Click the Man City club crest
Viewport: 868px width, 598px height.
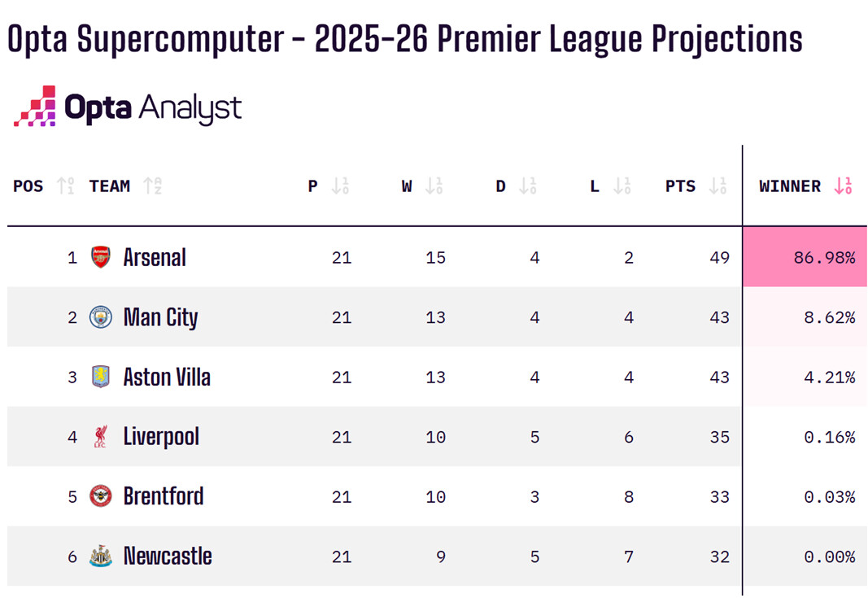click(x=101, y=316)
